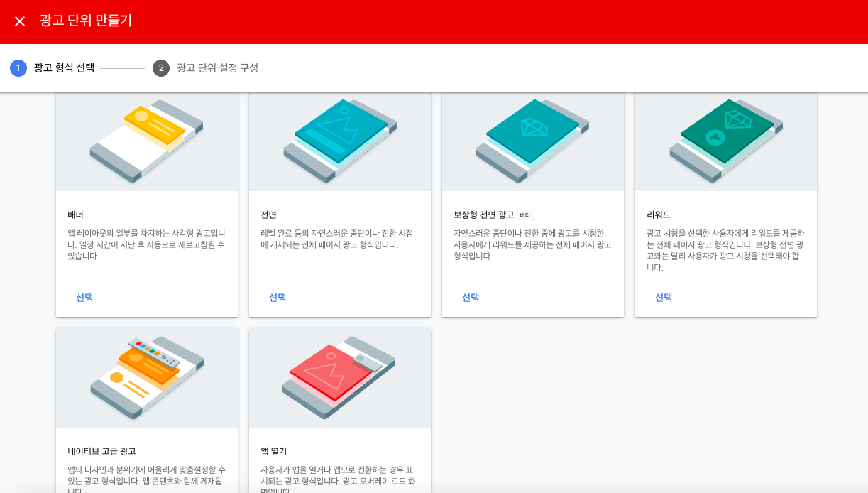Viewport: 868px width, 493px height.
Task: Close the 광고 단위 만들기 dialog
Action: point(20,21)
